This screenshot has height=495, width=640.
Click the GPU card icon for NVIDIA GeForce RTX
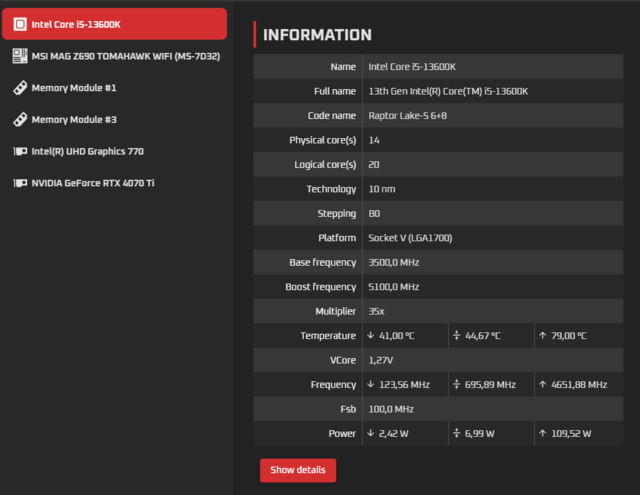(x=18, y=184)
